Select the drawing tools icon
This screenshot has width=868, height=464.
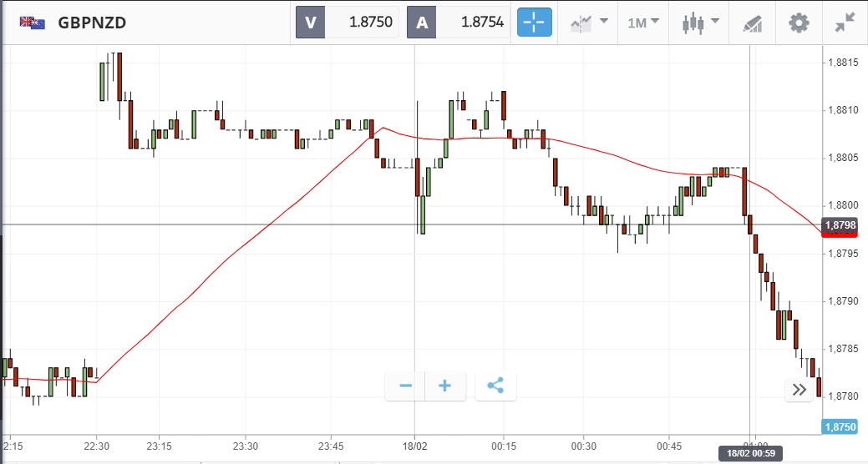click(752, 23)
